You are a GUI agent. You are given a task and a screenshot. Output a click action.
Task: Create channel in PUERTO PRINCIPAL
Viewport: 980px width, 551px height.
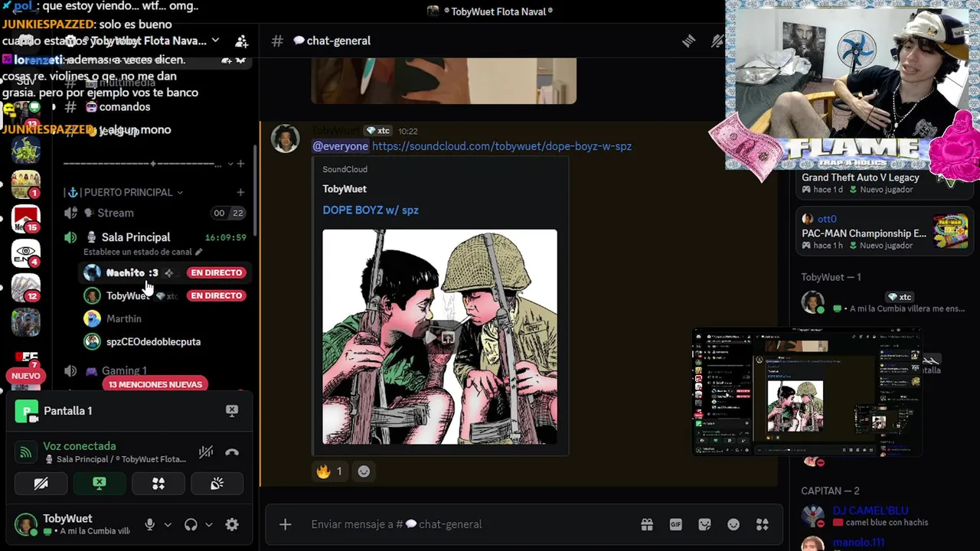(x=240, y=192)
